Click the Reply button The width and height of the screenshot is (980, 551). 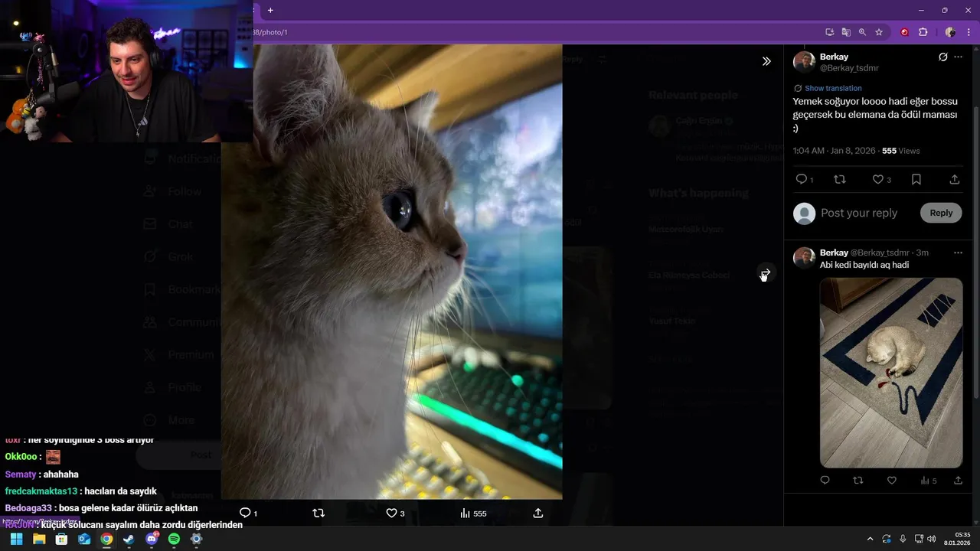[x=941, y=213]
